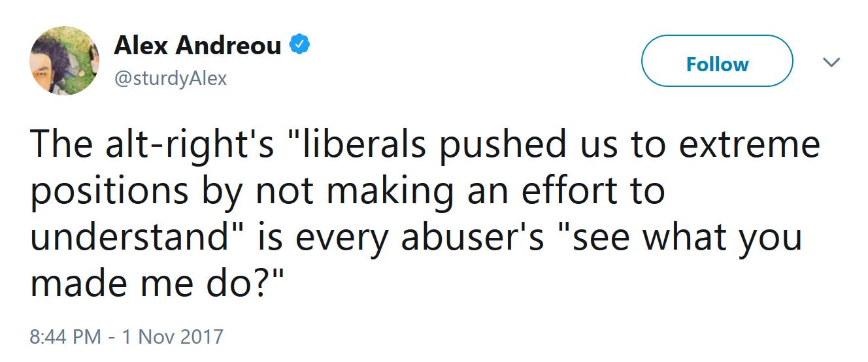Viewport: 868px width, 362px height.
Task: Click the blue verified checkmark badge
Action: point(300,46)
